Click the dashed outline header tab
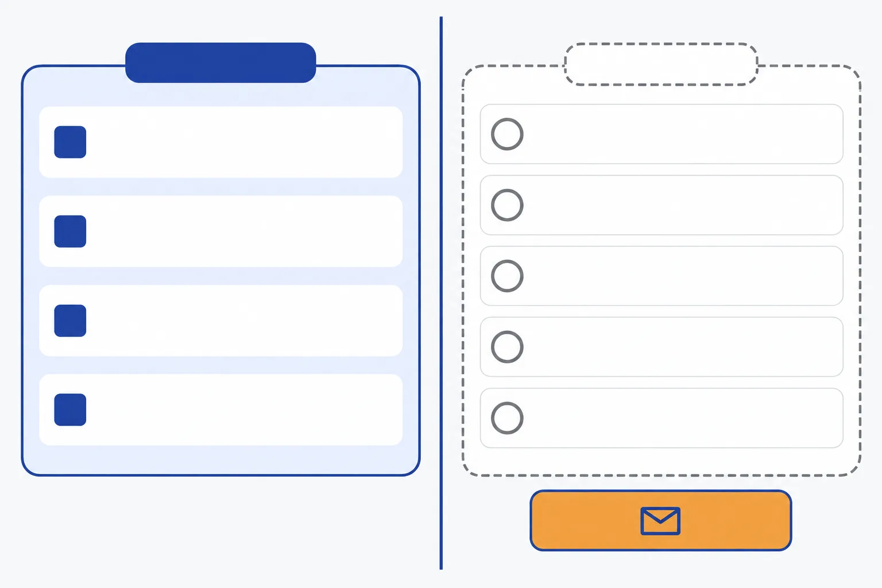 (661, 64)
